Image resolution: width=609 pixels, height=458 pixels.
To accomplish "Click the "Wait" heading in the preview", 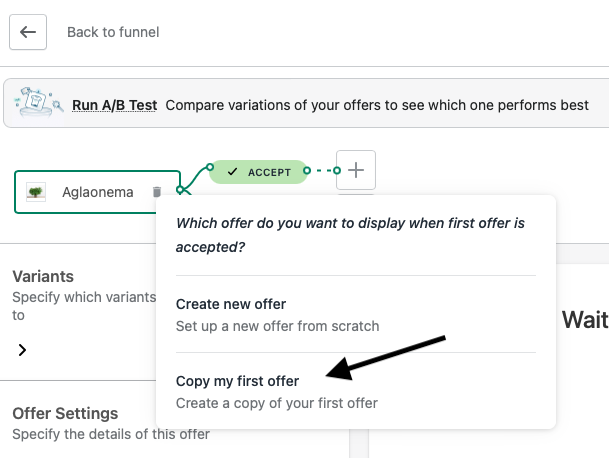I will coord(585,319).
